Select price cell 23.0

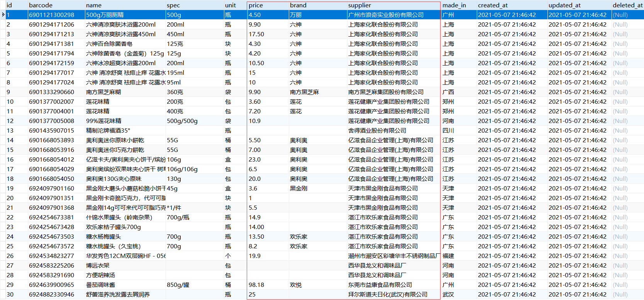coord(268,159)
